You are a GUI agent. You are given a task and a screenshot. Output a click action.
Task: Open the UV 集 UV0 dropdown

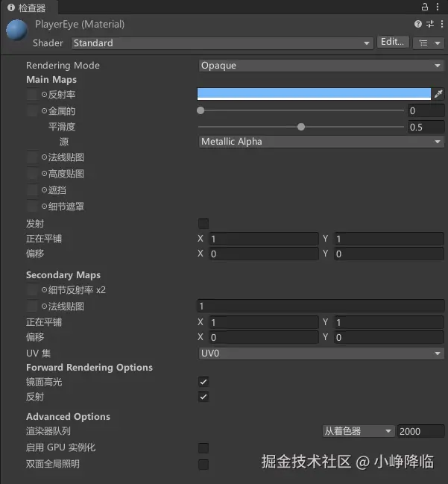coord(321,353)
